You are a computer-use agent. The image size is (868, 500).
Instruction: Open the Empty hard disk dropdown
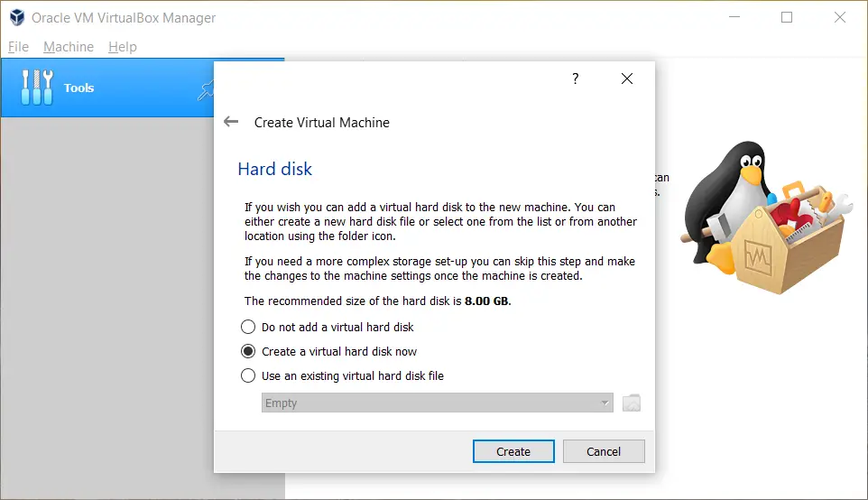[x=438, y=403]
